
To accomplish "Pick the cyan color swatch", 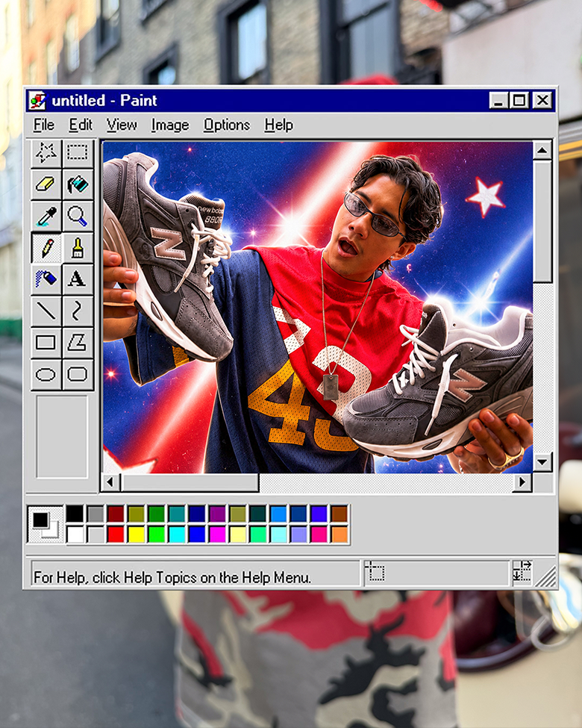I will 176,535.
